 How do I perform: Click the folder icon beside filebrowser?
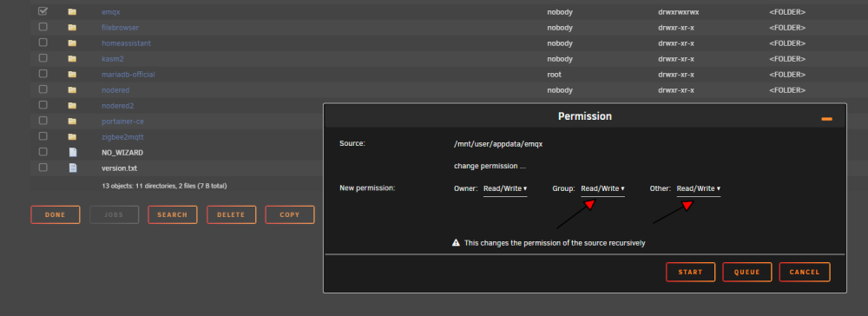pyautogui.click(x=72, y=27)
